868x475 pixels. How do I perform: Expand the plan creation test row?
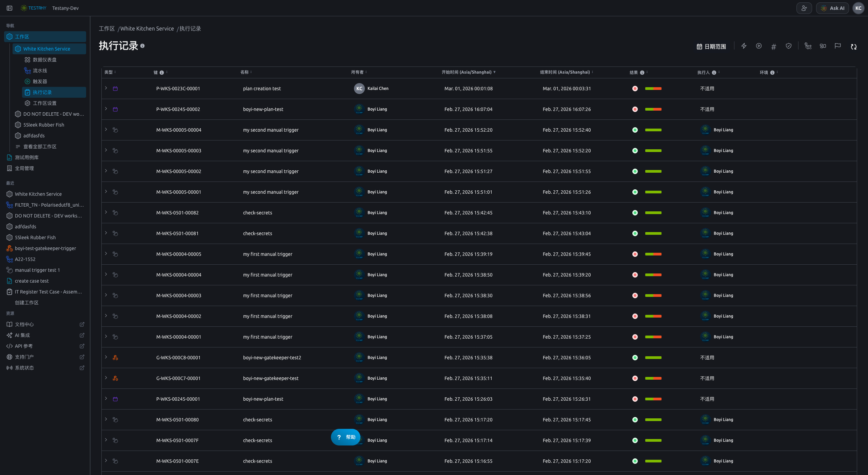point(106,88)
